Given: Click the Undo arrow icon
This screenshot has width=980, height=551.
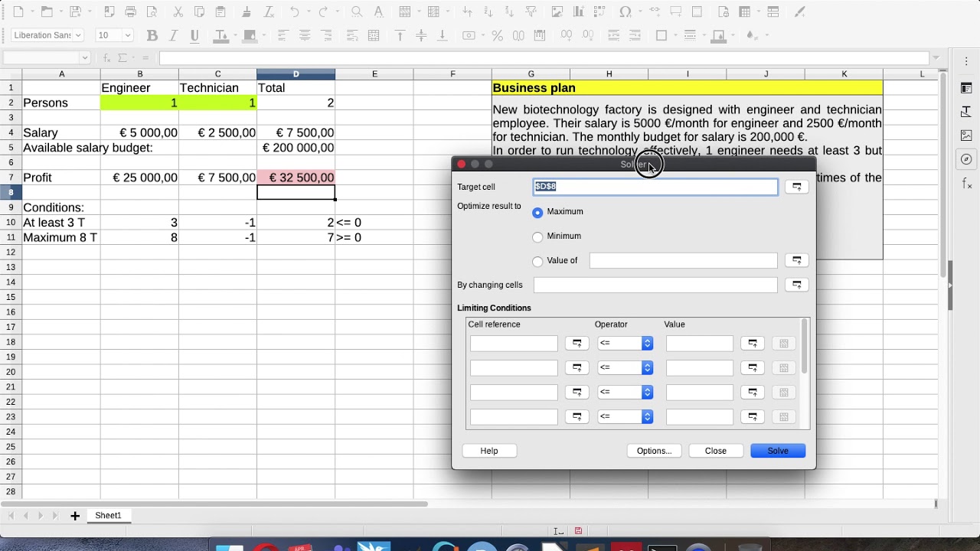Looking at the screenshot, I should tap(295, 12).
